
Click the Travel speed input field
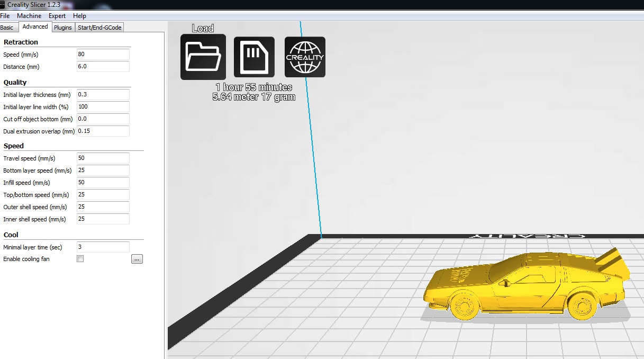103,158
